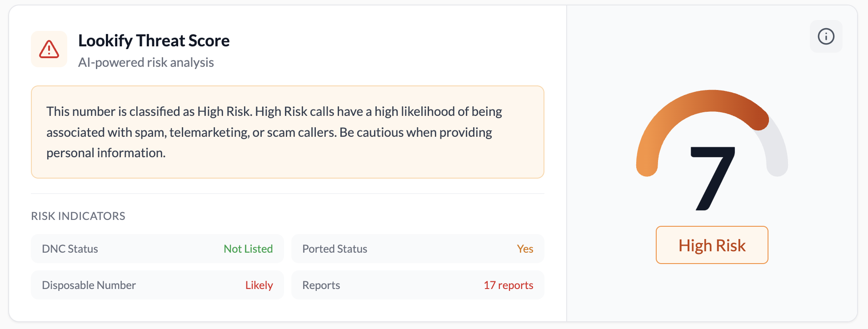Click the 17 reports link

508,285
